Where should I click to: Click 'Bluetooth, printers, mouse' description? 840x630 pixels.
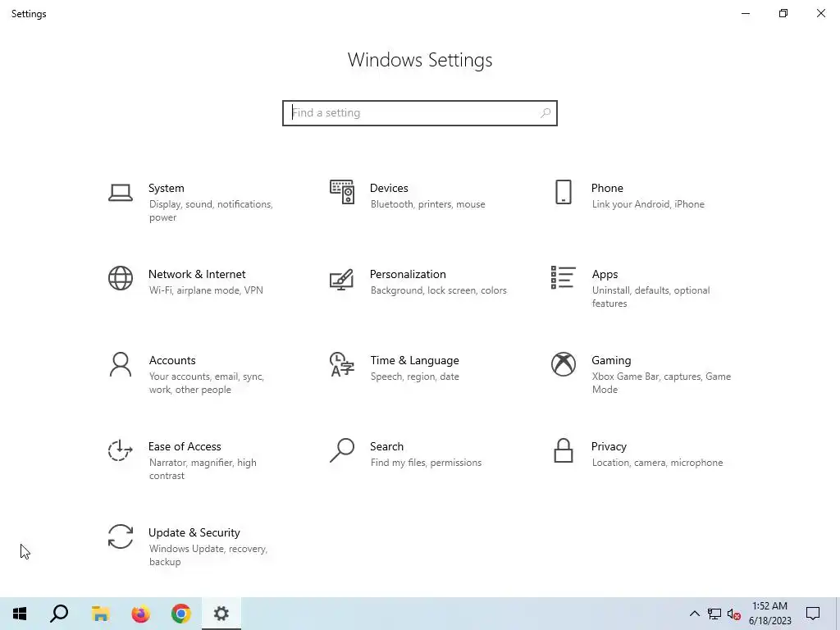pyautogui.click(x=427, y=204)
